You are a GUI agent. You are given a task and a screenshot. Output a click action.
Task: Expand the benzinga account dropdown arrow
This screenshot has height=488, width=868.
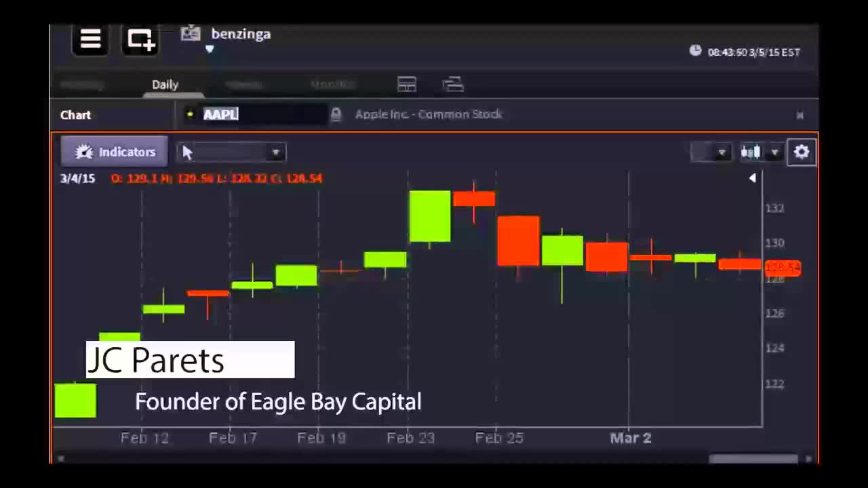coord(210,49)
